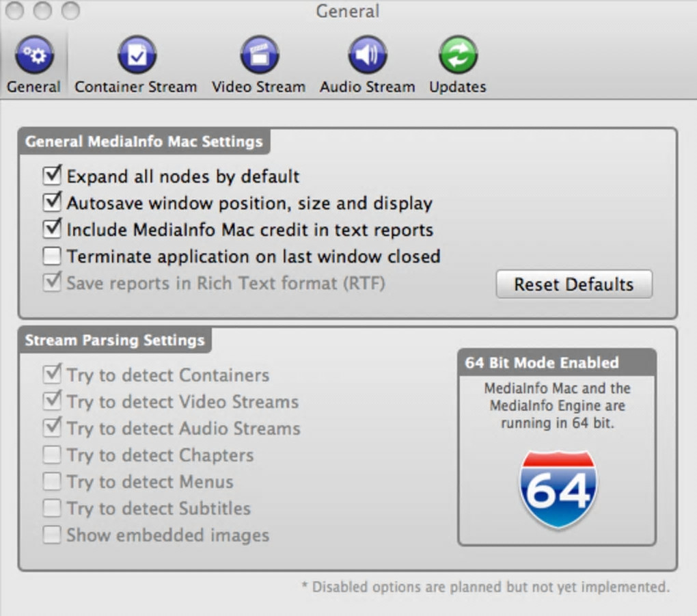Viewport: 697px width, 616px height.
Task: Toggle Autosave window position, size and display
Action: coord(52,202)
